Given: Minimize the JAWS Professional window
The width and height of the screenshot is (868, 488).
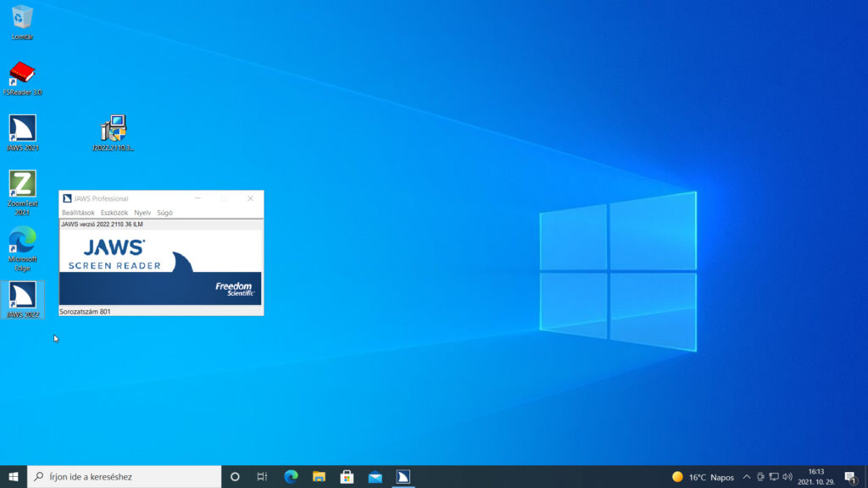Looking at the screenshot, I should pyautogui.click(x=198, y=198).
